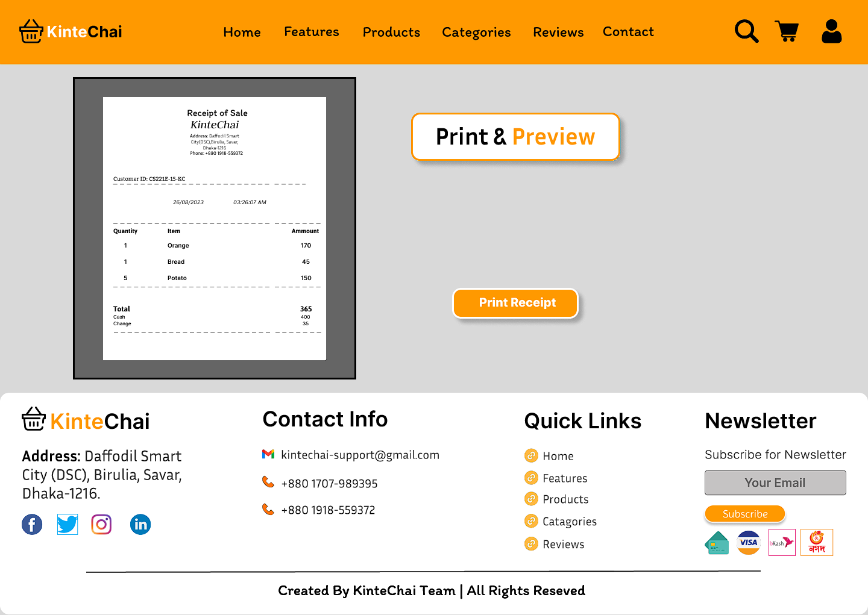
Task: Click the receipt preview thumbnail
Action: point(215,228)
